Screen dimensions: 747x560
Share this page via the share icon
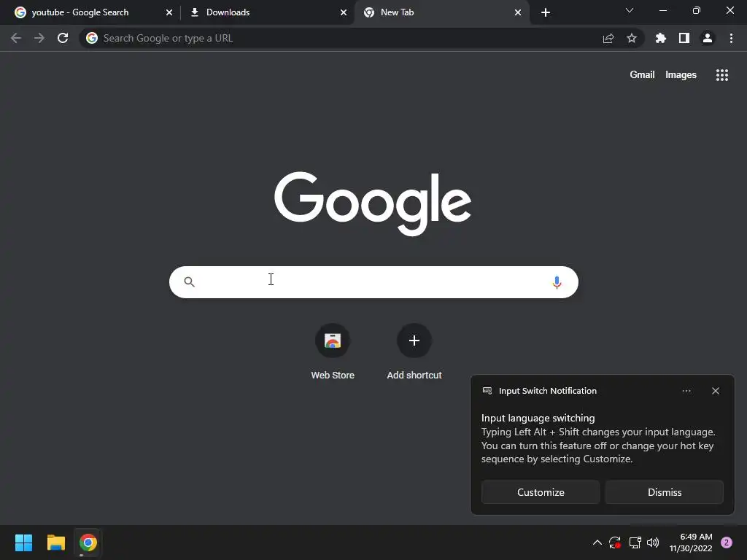click(x=608, y=39)
